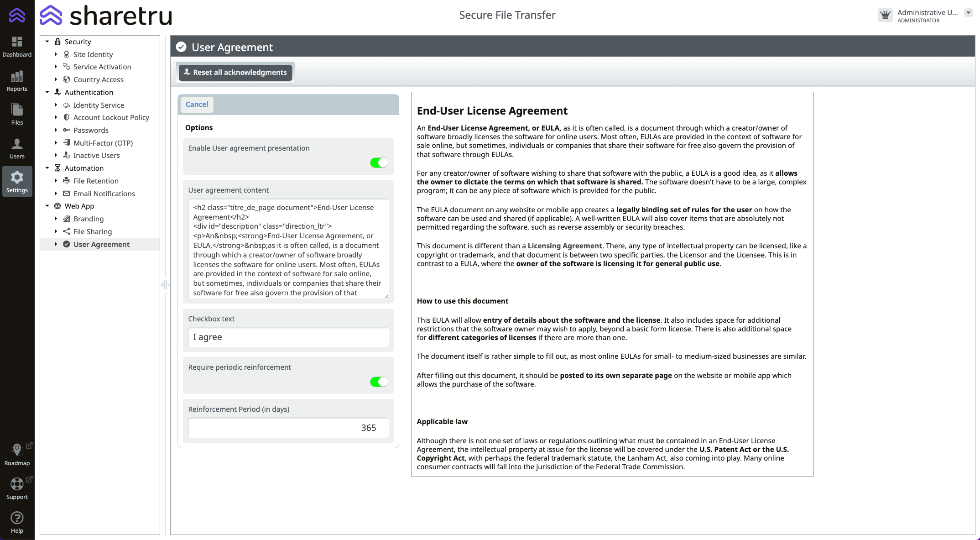Click the Cancel button
Image resolution: width=980 pixels, height=540 pixels.
tap(197, 105)
